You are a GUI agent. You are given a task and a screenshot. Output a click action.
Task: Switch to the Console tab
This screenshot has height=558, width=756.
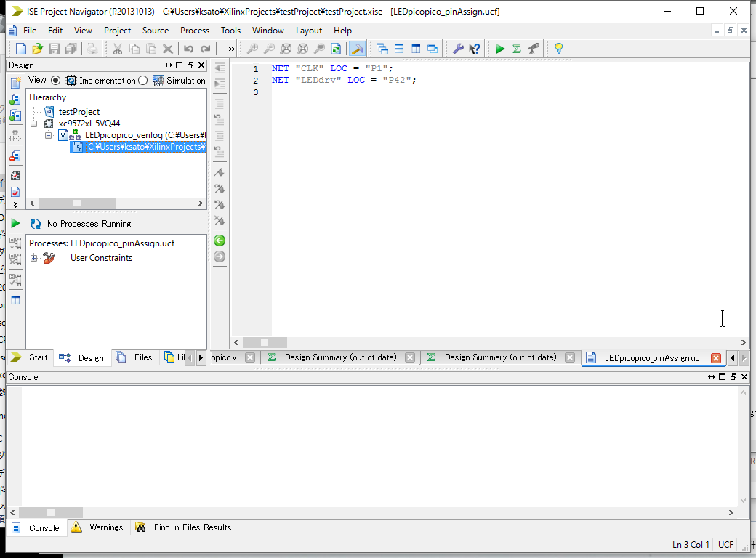[36, 527]
